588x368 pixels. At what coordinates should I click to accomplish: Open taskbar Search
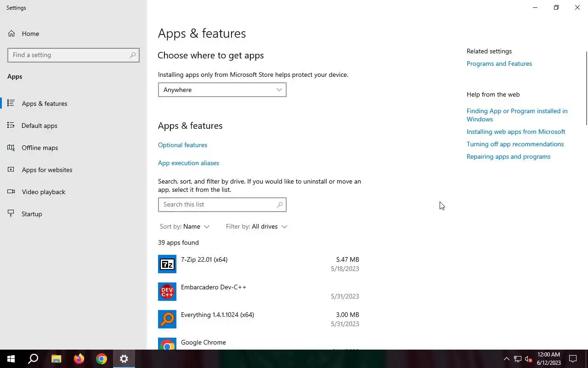click(x=33, y=359)
